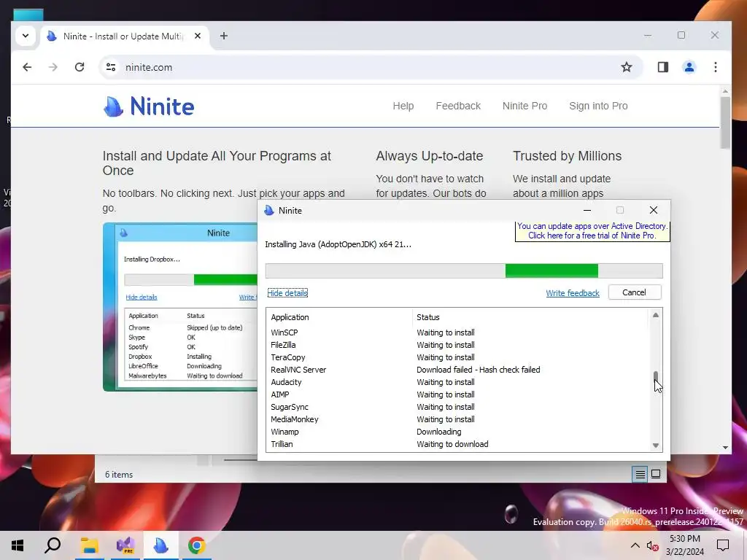Image resolution: width=747 pixels, height=560 pixels.
Task: Open the Chrome profile avatar
Action: coord(689,67)
